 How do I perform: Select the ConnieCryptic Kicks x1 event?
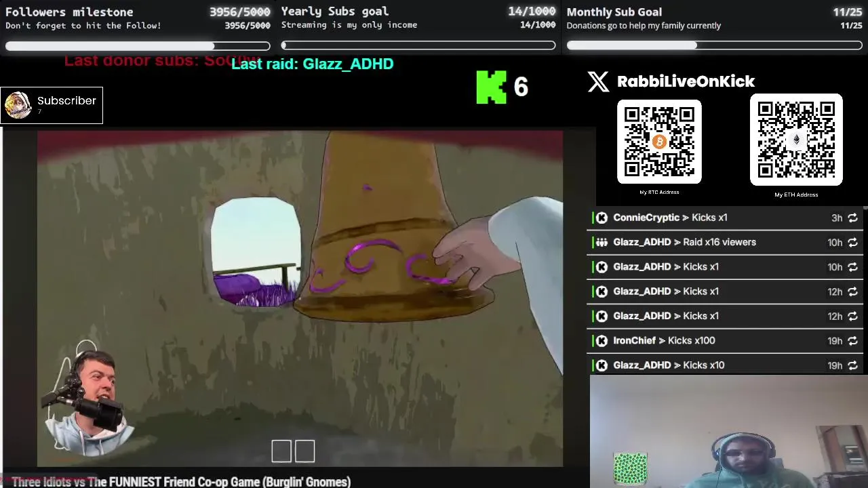point(725,218)
